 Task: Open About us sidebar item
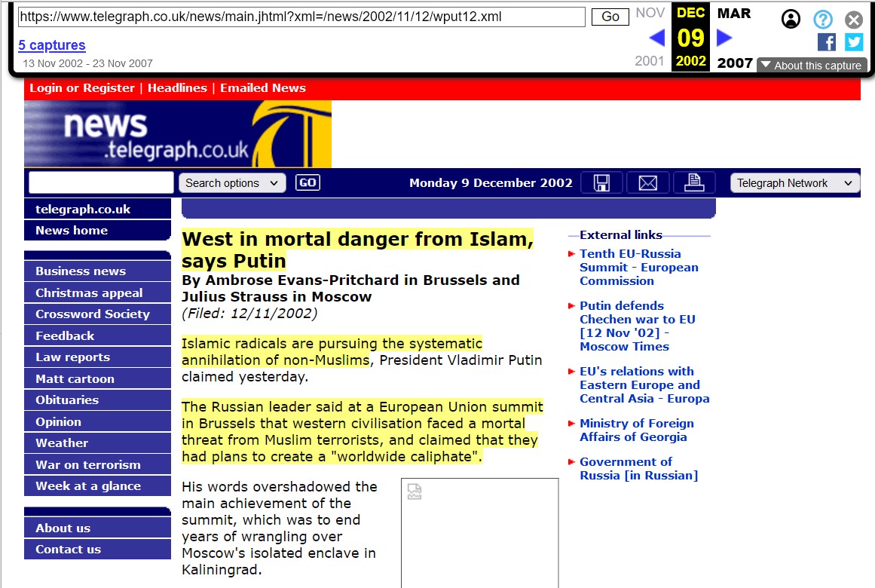point(97,528)
